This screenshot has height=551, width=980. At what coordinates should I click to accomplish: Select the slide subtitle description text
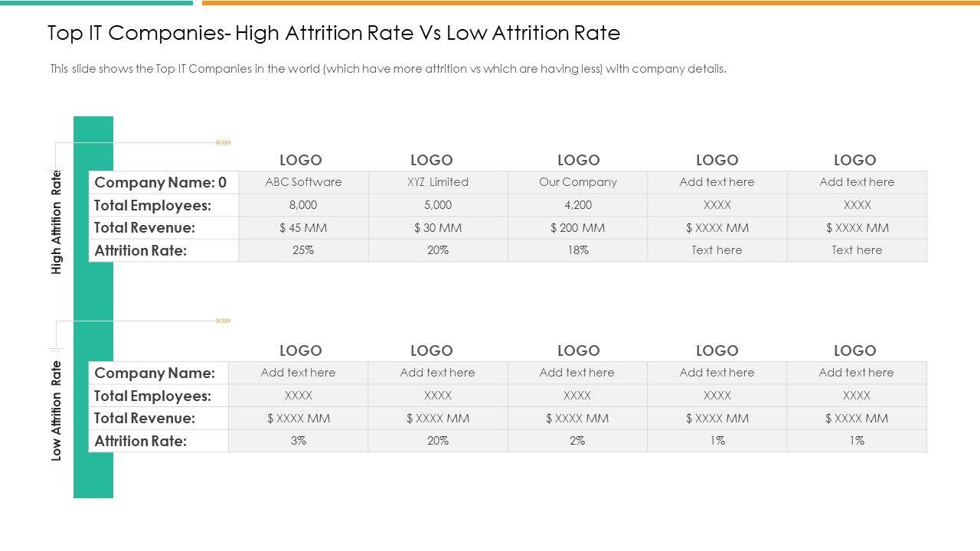tap(387, 69)
